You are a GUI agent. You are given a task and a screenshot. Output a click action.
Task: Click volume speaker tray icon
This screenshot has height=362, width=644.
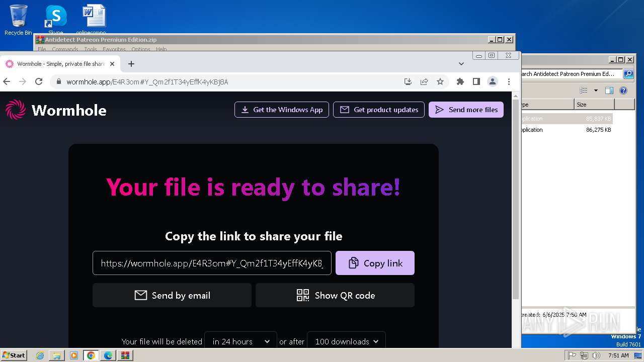[x=596, y=355]
